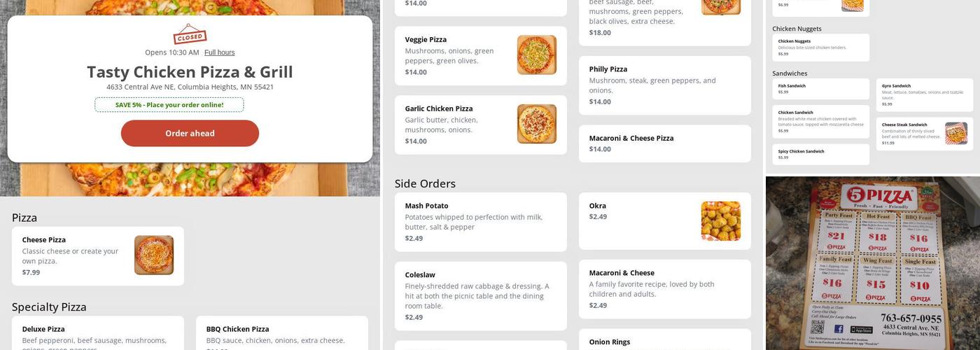Screen dimensions: 980x350
Task: Select the Garlic Chicken Pizza picture
Action: pos(537,124)
